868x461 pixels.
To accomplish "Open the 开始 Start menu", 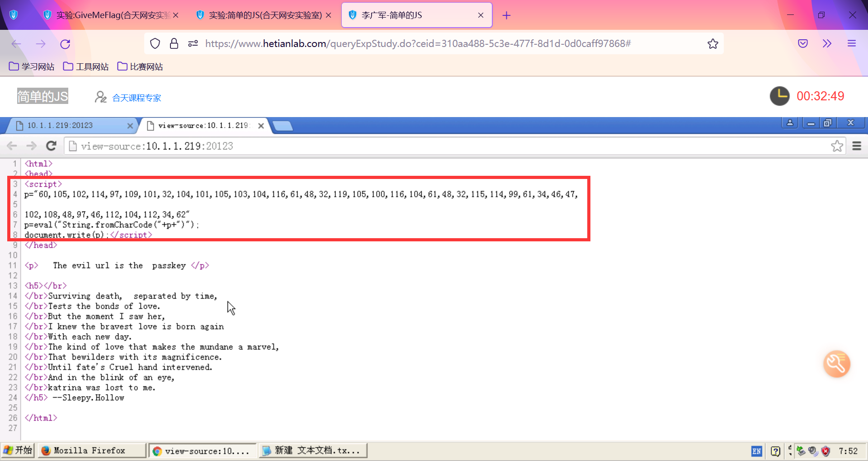I will click(x=18, y=450).
